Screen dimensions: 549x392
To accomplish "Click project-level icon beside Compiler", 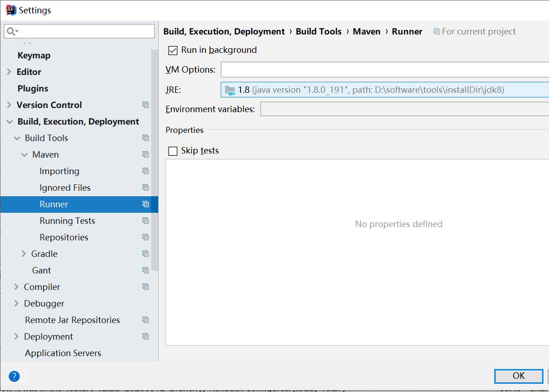I will [x=146, y=287].
